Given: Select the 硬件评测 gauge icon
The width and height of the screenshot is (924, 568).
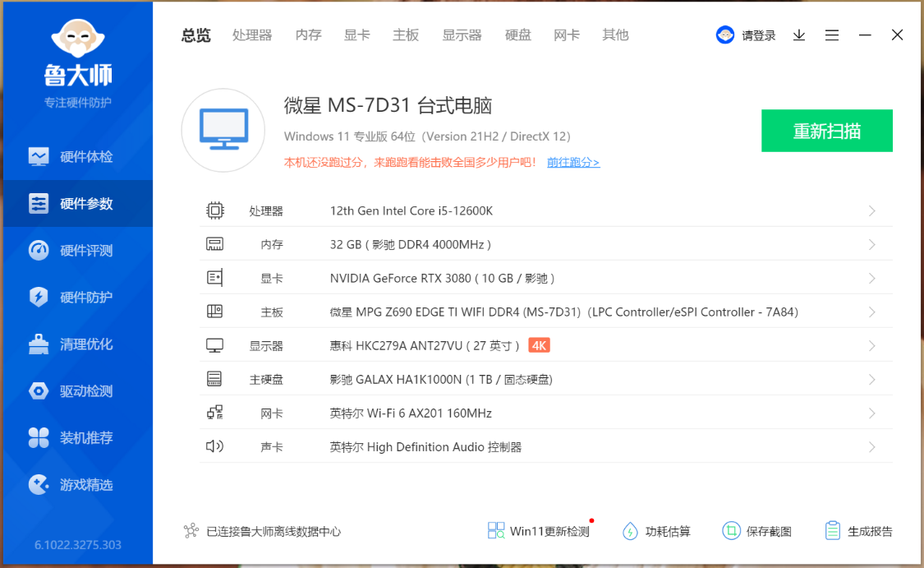Looking at the screenshot, I should pos(39,250).
